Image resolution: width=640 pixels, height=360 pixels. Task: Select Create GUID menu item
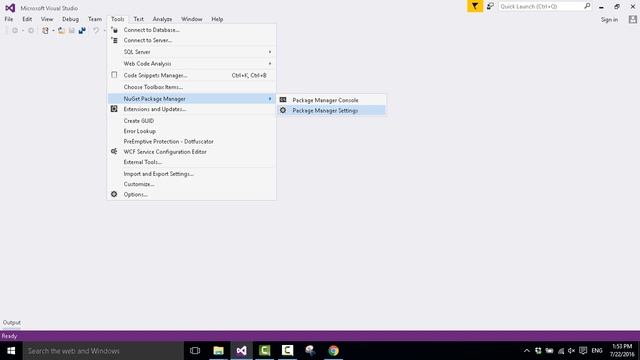(191, 121)
